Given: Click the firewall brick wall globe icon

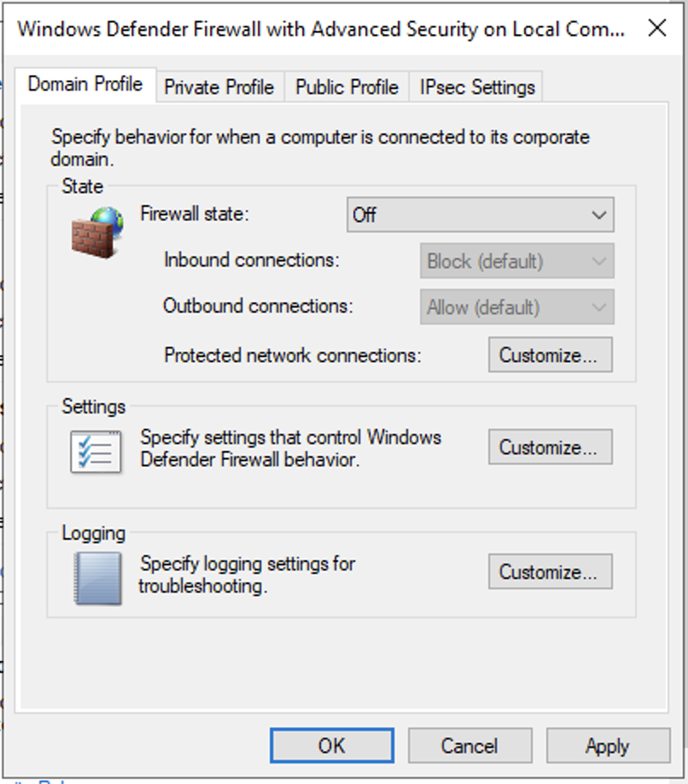Looking at the screenshot, I should click(97, 233).
